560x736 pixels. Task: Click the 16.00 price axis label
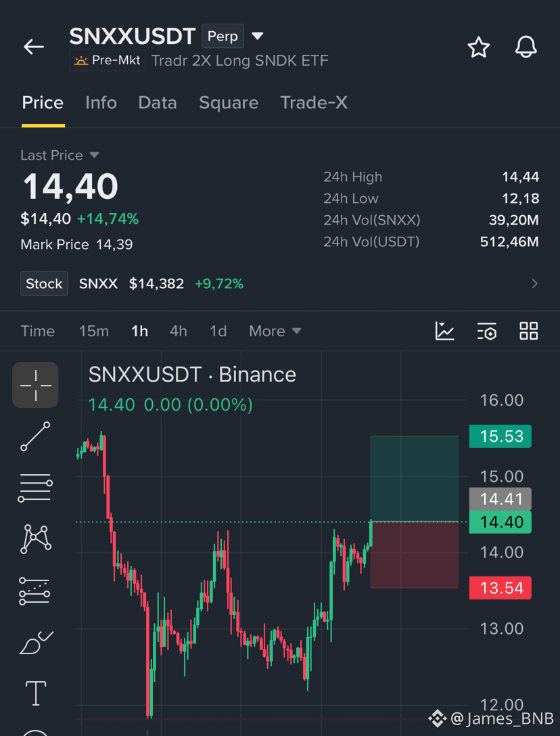click(x=501, y=400)
